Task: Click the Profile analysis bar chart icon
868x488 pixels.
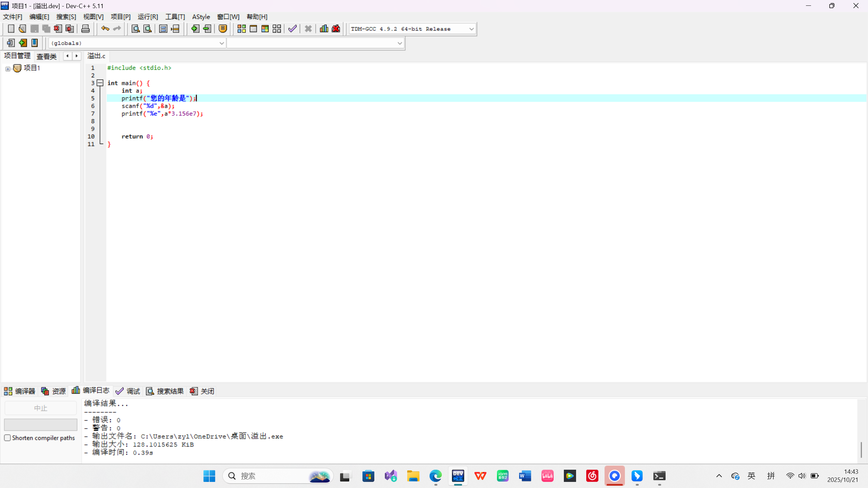Action: click(324, 29)
